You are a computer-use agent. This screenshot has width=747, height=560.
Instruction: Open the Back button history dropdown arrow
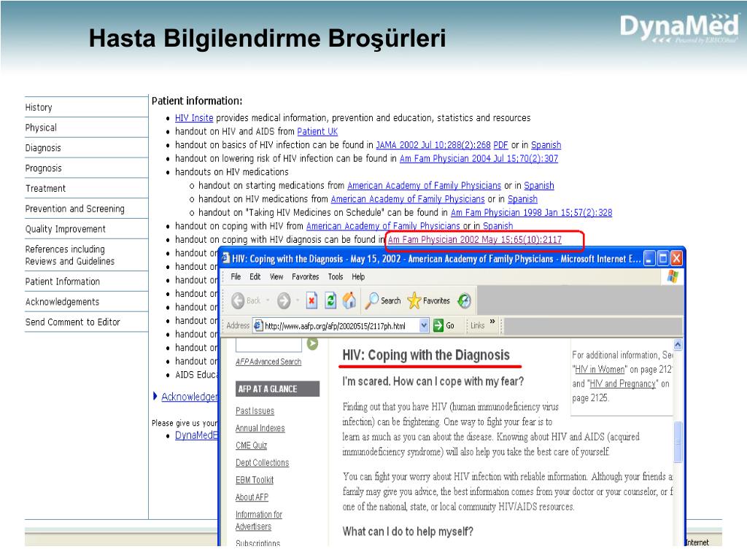tap(268, 300)
